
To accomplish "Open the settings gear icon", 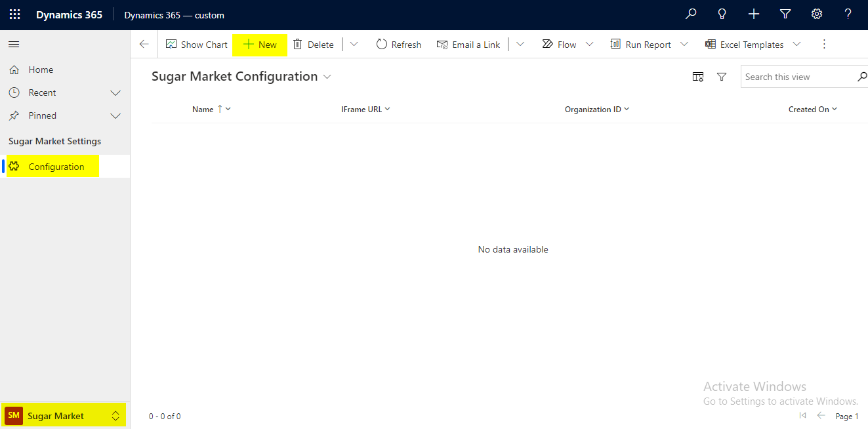I will [817, 14].
